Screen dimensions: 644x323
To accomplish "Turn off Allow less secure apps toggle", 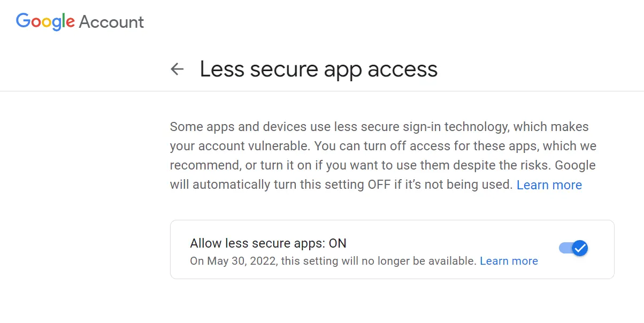I will 573,248.
